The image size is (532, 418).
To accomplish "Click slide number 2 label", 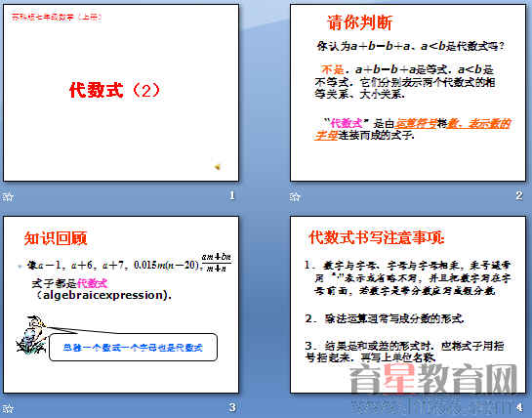I will click(x=519, y=195).
